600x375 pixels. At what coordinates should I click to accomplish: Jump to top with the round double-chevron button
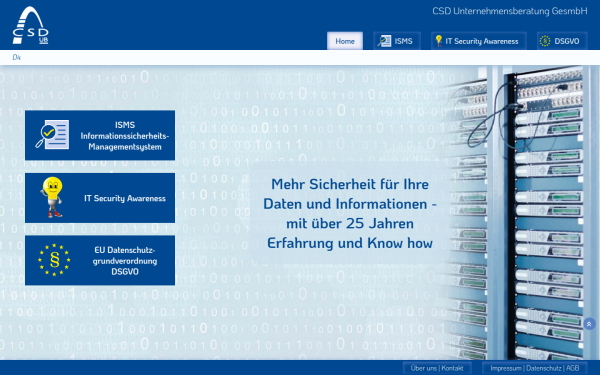coord(589,324)
